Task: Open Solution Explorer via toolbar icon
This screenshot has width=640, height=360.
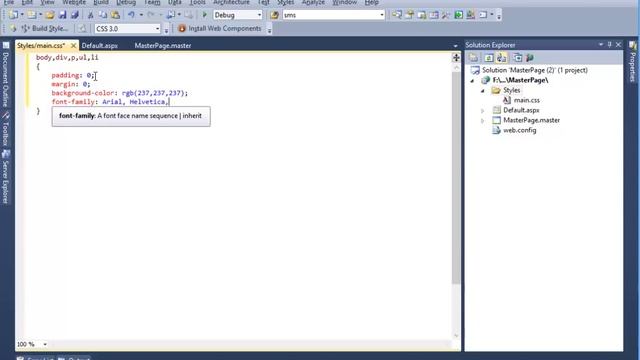Action: (396, 15)
